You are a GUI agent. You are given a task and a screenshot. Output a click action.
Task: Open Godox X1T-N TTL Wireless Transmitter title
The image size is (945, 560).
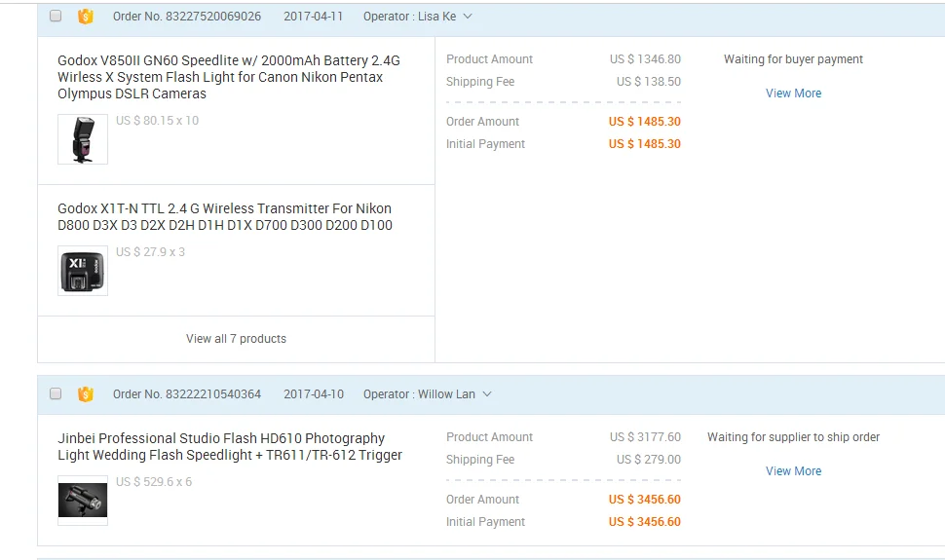225,217
